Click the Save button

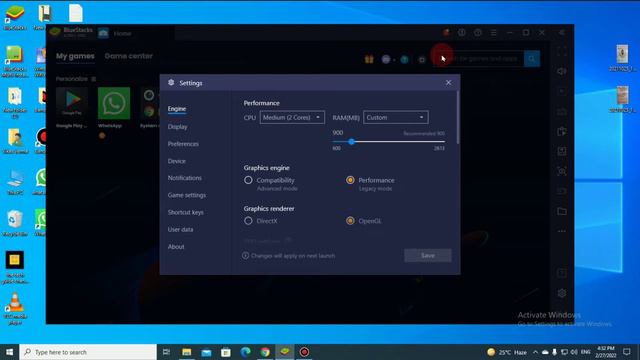point(428,256)
